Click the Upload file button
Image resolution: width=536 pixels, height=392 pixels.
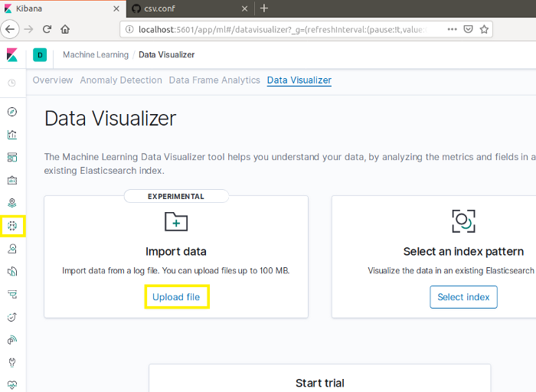click(x=176, y=297)
